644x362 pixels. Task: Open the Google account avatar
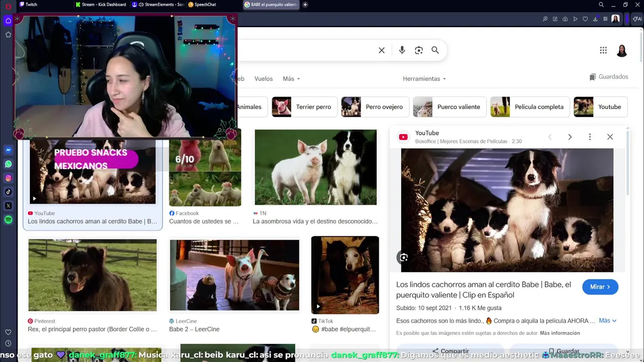point(622,50)
